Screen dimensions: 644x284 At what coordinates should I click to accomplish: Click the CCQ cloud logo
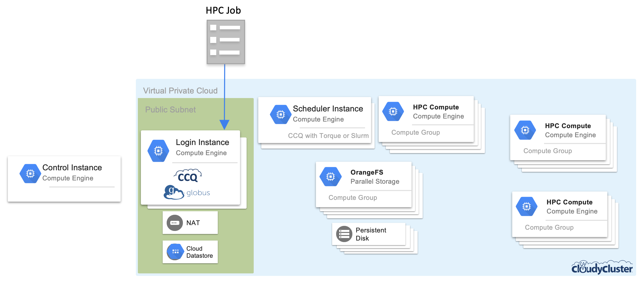pyautogui.click(x=188, y=176)
